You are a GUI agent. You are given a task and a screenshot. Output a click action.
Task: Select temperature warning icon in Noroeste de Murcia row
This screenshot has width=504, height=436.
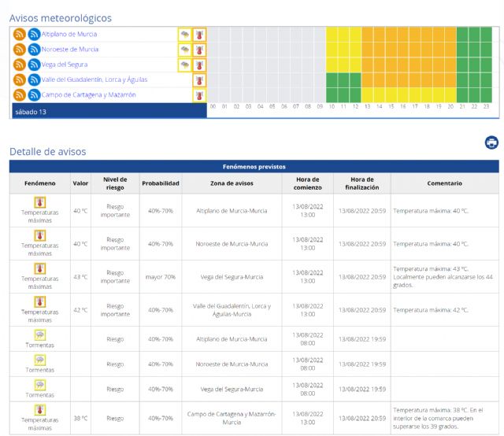(199, 50)
